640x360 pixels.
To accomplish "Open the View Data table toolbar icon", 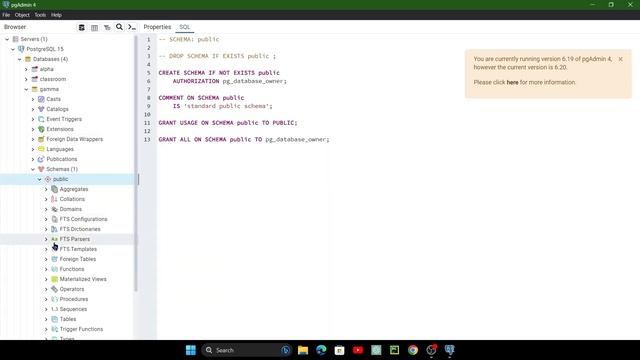I will pyautogui.click(x=94, y=27).
